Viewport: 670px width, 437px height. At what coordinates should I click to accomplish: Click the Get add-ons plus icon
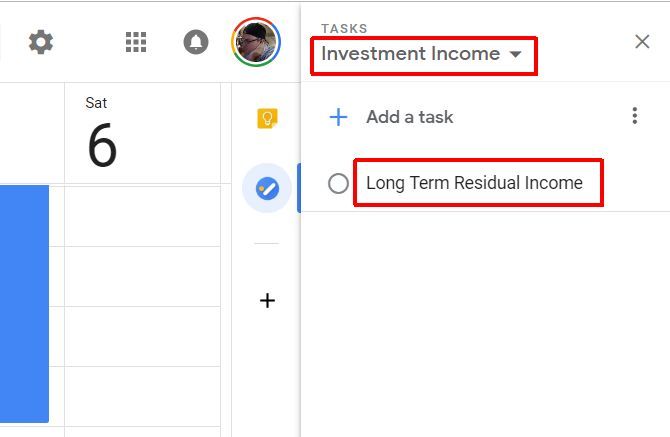[267, 300]
